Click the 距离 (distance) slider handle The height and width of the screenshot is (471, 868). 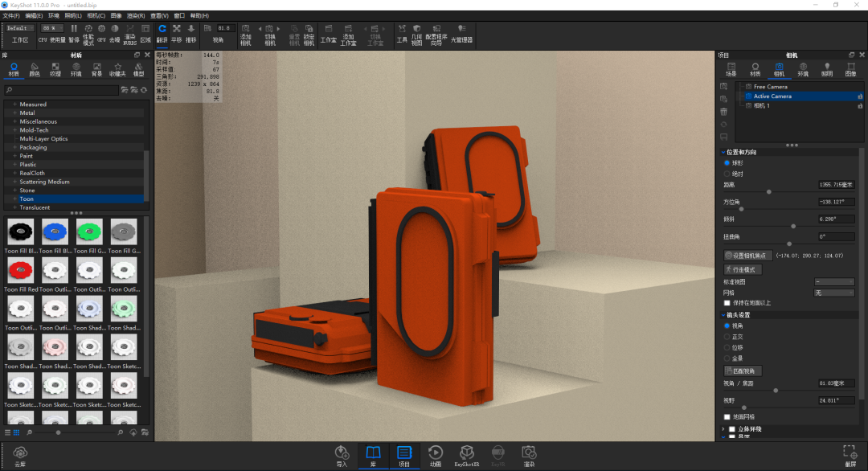click(x=769, y=192)
